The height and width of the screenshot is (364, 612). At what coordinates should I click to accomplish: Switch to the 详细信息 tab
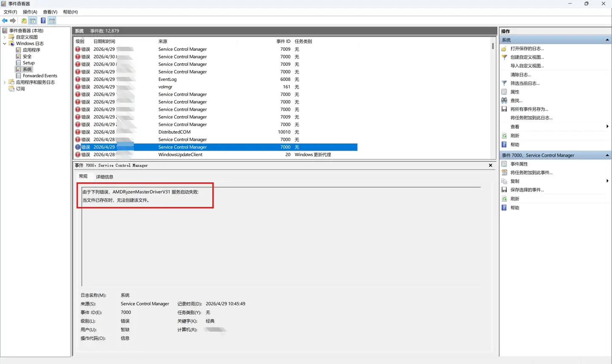pyautogui.click(x=105, y=177)
